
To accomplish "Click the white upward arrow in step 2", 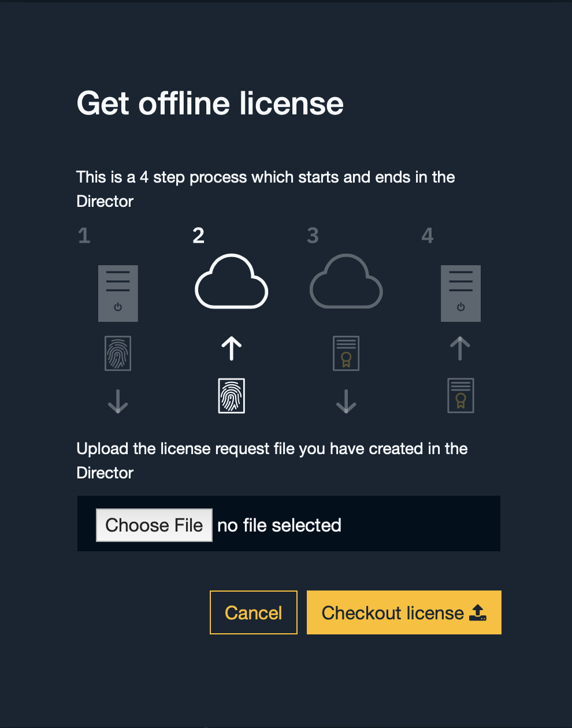I will click(x=232, y=349).
